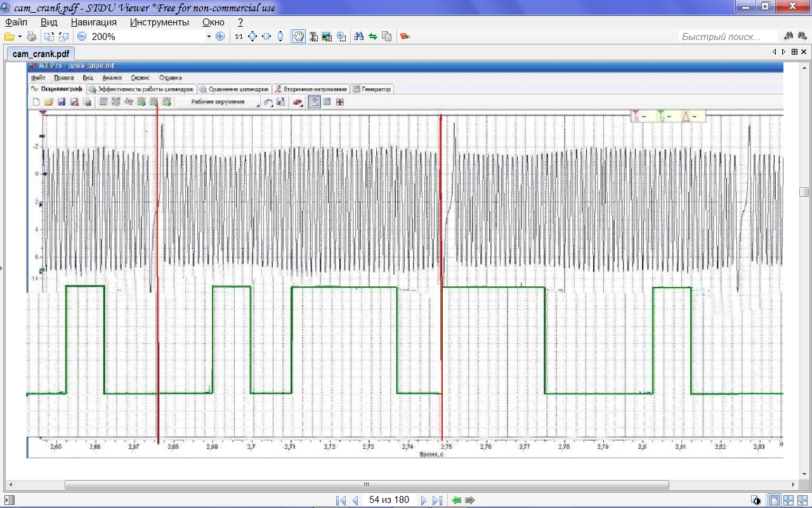
Task: Click the copy pages icon in toolbar
Action: [x=387, y=36]
